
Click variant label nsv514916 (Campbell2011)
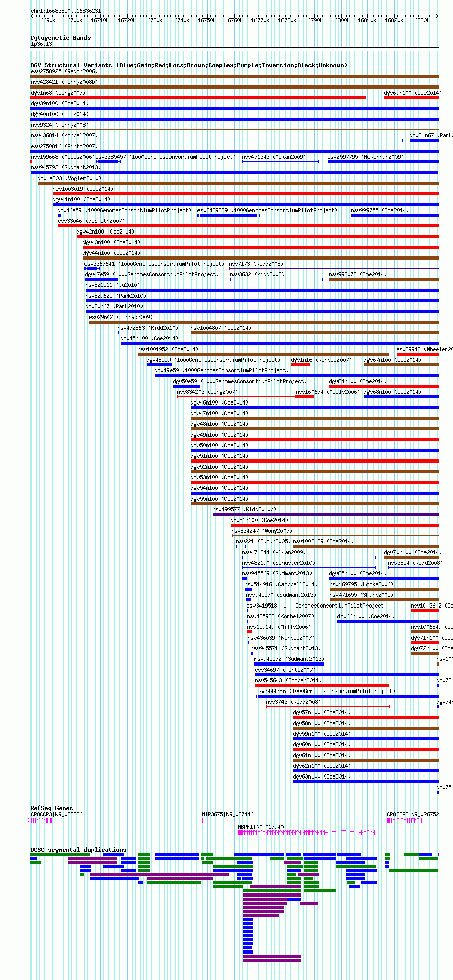tap(281, 584)
